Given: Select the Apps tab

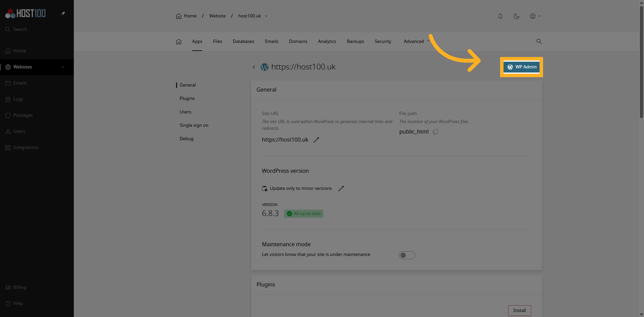Looking at the screenshot, I should [197, 41].
